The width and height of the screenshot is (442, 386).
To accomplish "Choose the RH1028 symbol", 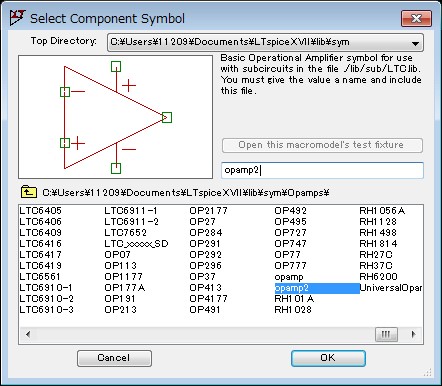I will 293,310.
